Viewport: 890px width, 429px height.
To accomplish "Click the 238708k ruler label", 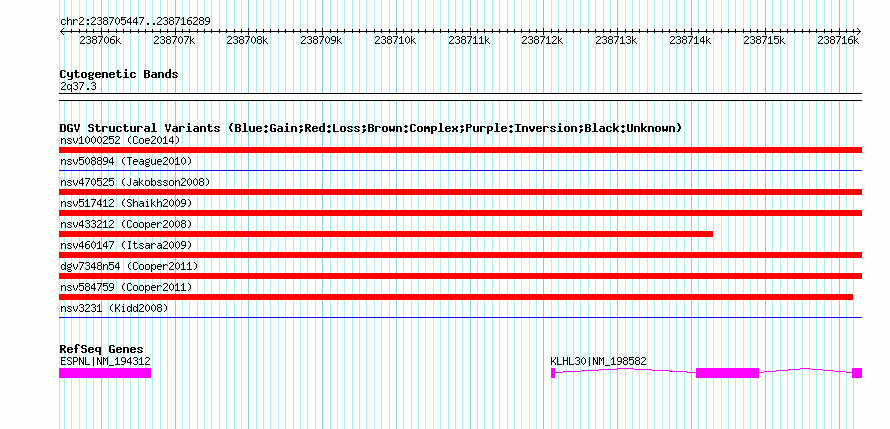I will [247, 41].
